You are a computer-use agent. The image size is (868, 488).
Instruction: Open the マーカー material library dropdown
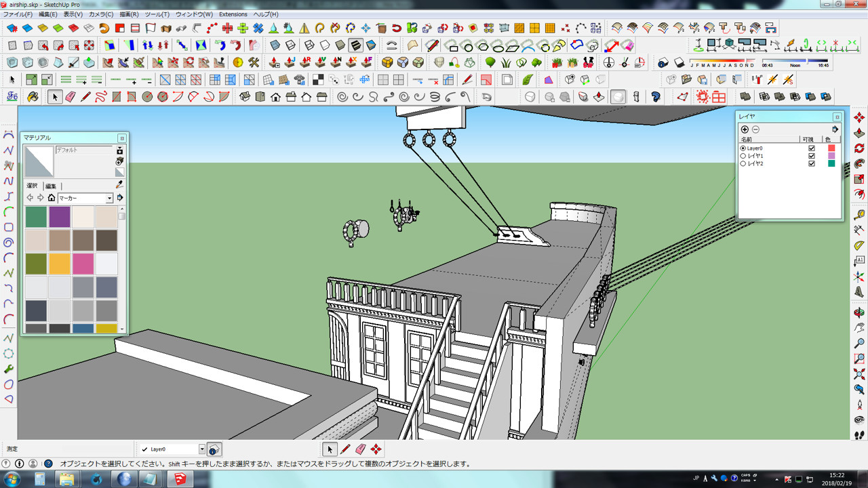109,199
